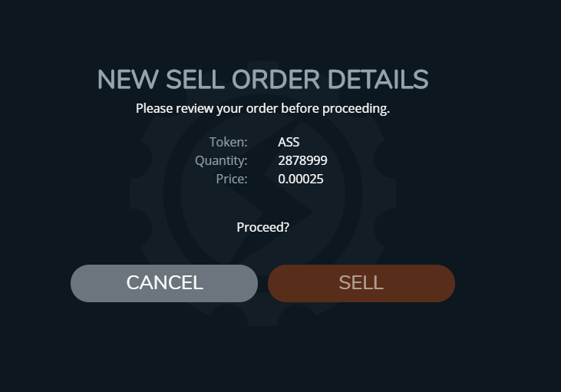This screenshot has height=392, width=561.
Task: Select the Token label
Action: tap(229, 142)
